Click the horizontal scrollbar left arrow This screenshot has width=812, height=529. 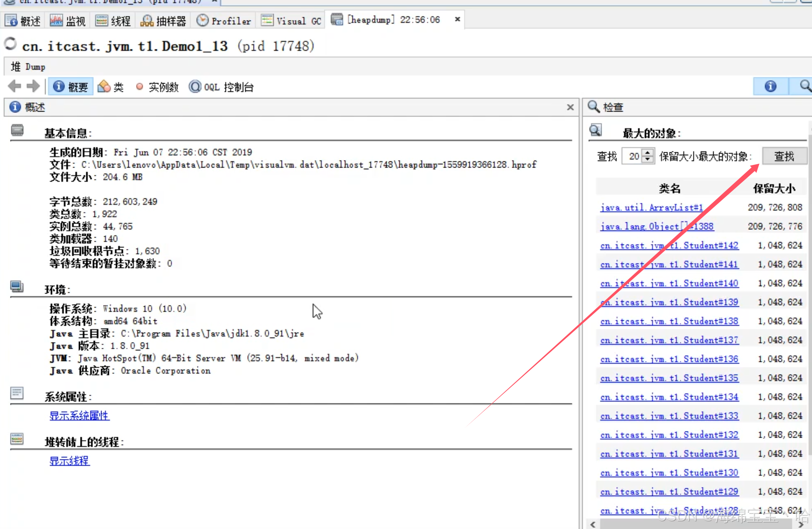pyautogui.click(x=593, y=524)
